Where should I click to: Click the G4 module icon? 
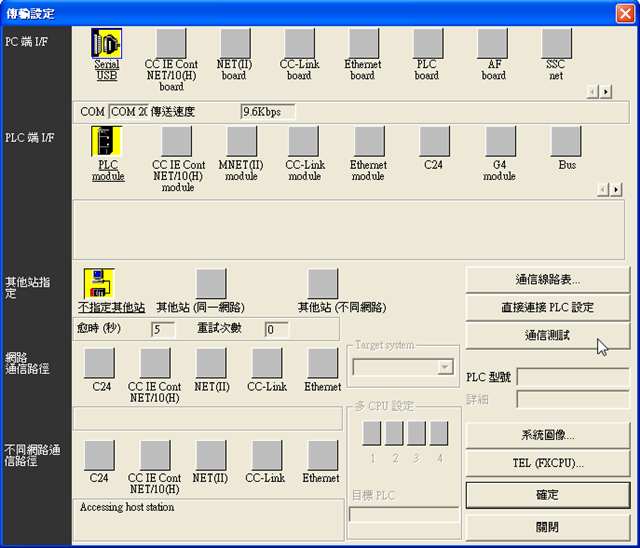(500, 141)
